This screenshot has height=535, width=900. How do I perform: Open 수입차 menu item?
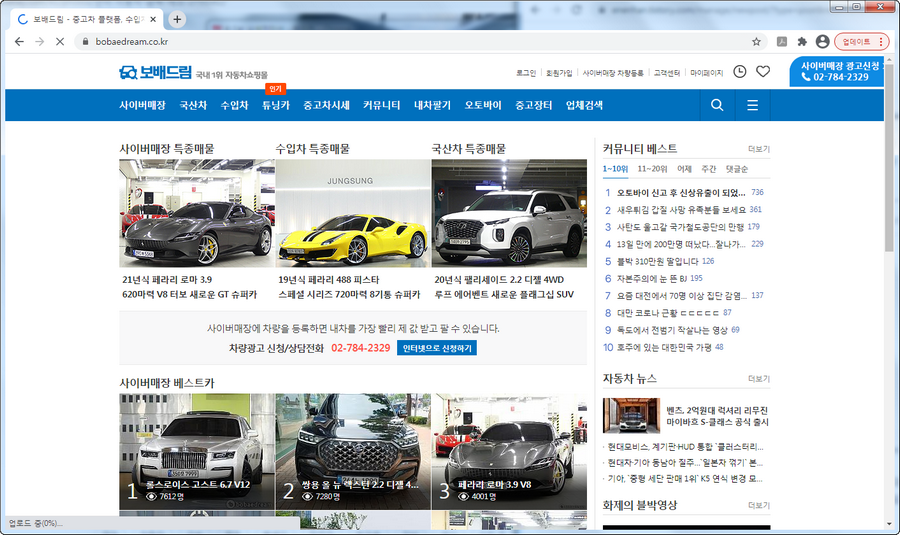(x=234, y=105)
